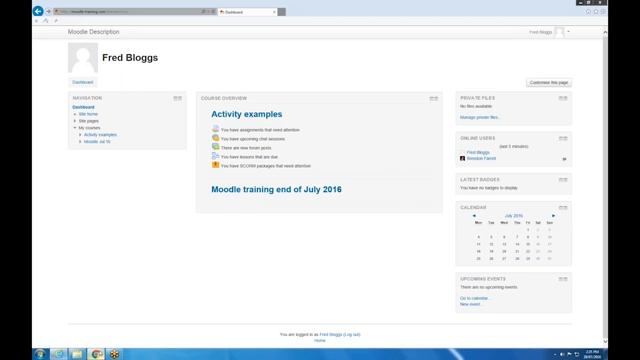
Task: Click the Online Users block dock/hide icons
Action: (563, 138)
